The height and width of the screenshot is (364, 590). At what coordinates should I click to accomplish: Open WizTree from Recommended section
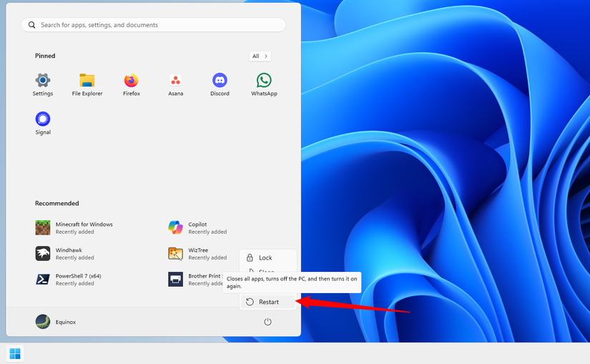click(x=197, y=253)
